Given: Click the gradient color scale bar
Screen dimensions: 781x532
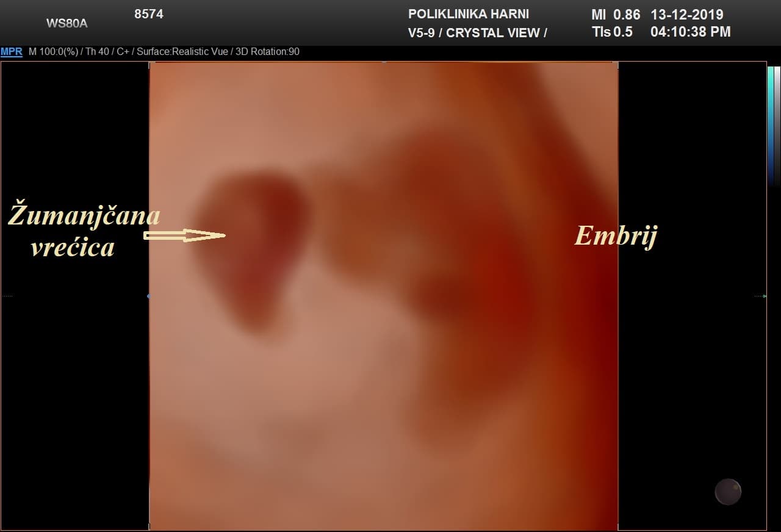Looking at the screenshot, I should pyautogui.click(x=771, y=122).
